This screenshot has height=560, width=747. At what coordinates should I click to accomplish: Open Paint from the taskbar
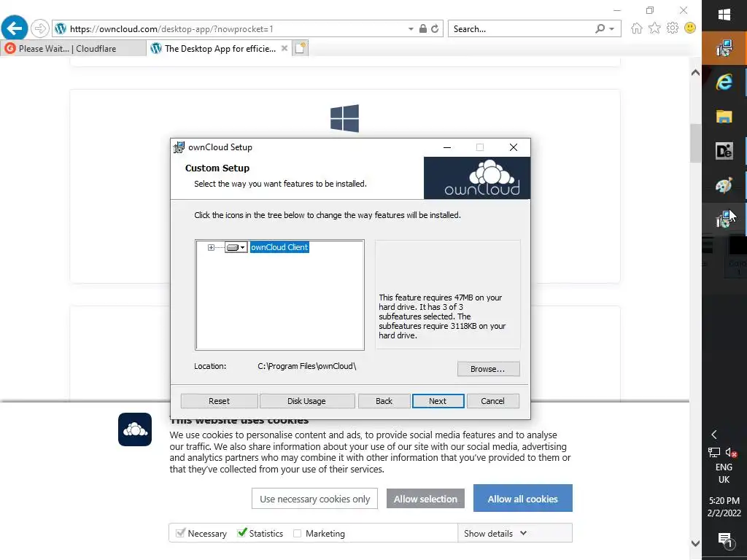point(724,185)
